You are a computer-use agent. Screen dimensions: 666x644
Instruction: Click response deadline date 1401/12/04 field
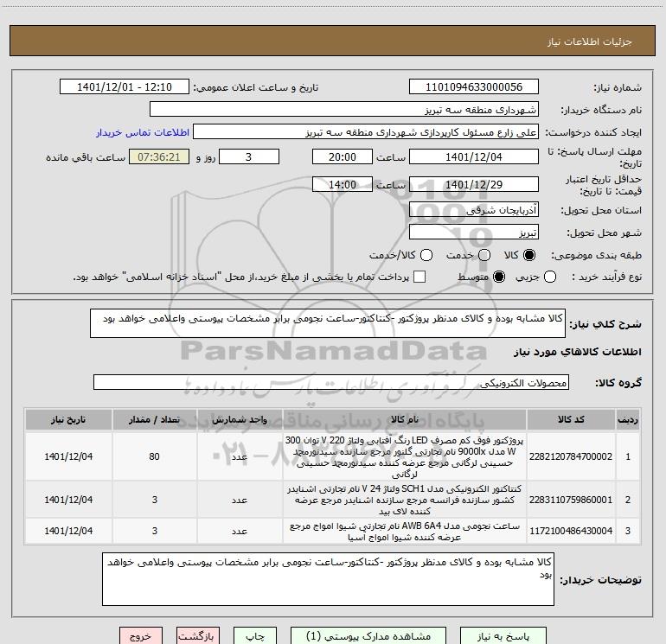474,156
